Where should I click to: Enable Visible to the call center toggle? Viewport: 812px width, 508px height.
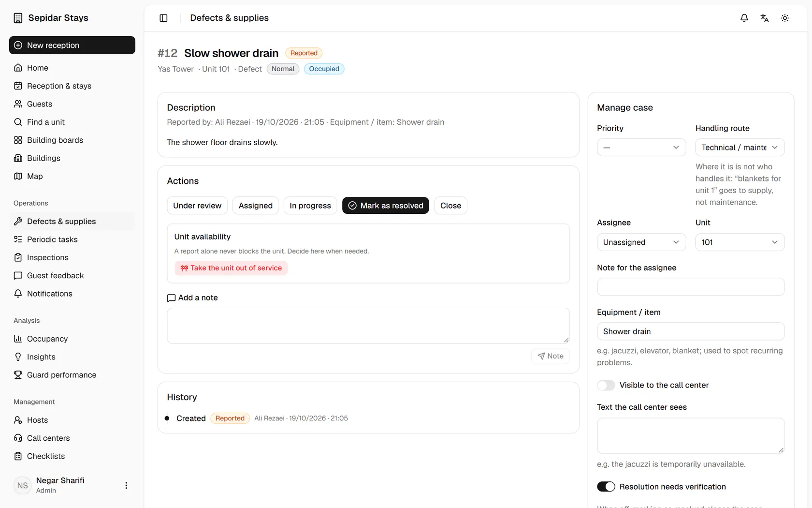coord(606,385)
